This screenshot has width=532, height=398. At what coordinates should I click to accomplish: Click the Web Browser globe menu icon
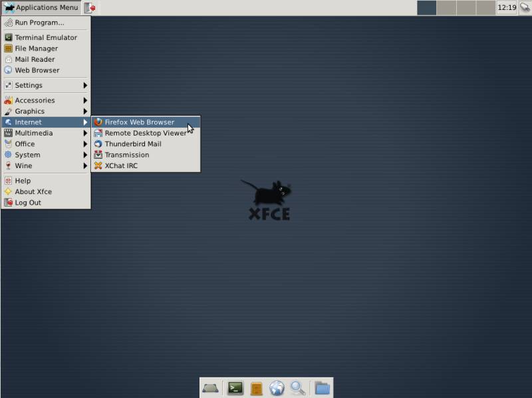click(9, 70)
